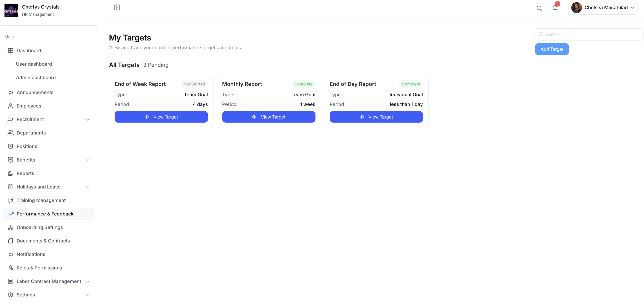The width and height of the screenshot is (644, 305).
Task: Expand the Labor Contract Management submenu
Action: click(87, 281)
